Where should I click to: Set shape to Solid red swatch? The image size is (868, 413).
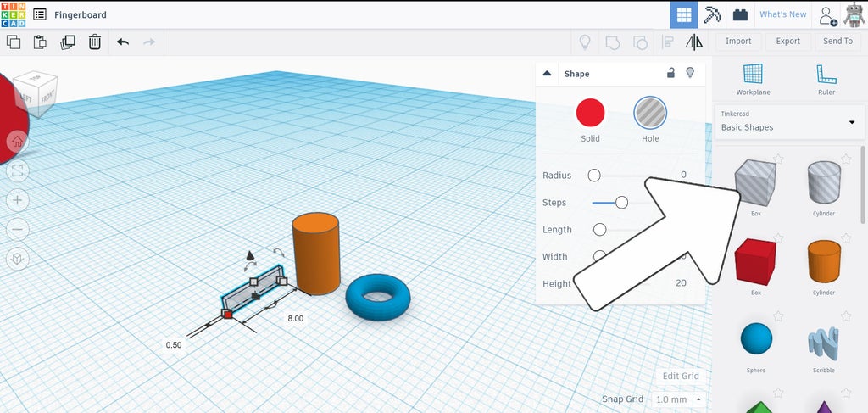590,113
